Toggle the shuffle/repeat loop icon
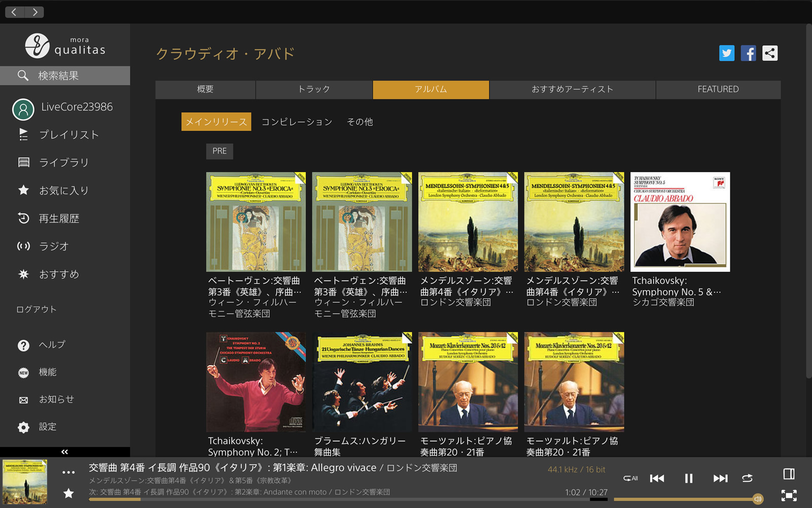Viewport: 812px width, 508px height. tap(747, 479)
